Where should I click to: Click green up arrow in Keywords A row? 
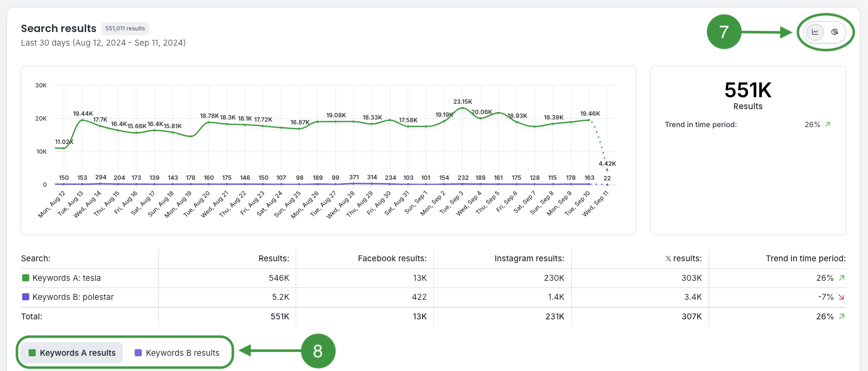click(x=841, y=278)
